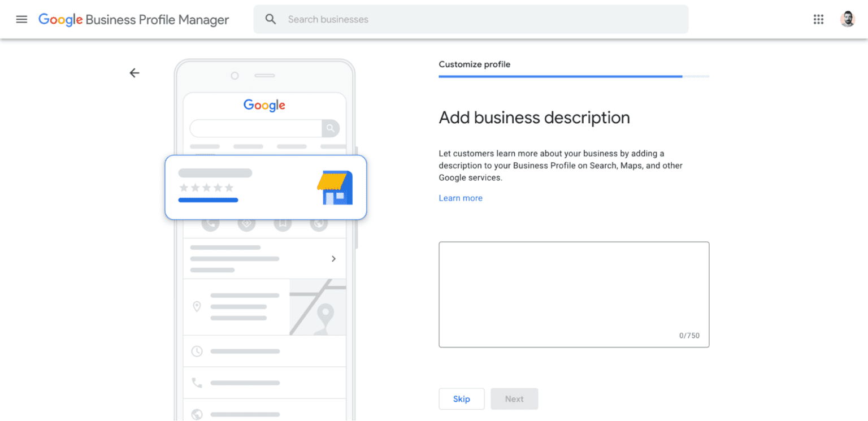The image size is (868, 421).
Task: Click the chevron arrow in phone preview
Action: point(333,259)
